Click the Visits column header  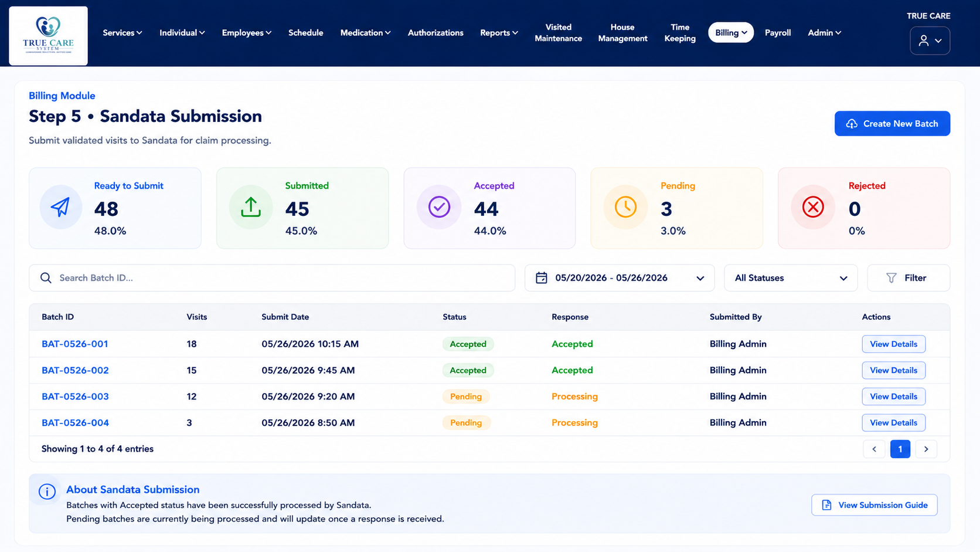click(x=197, y=317)
